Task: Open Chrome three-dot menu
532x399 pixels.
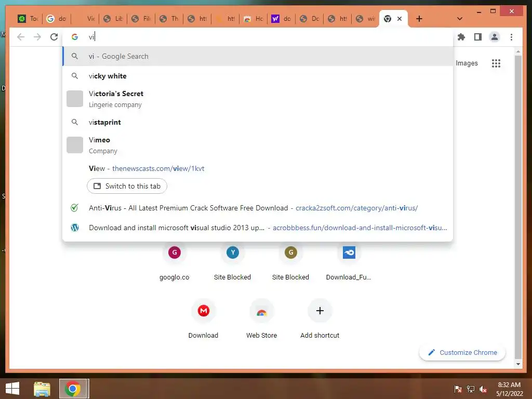Action: (x=511, y=37)
